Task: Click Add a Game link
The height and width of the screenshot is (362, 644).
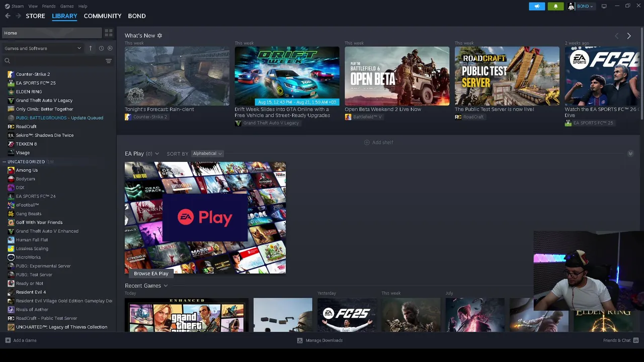Action: click(25, 340)
